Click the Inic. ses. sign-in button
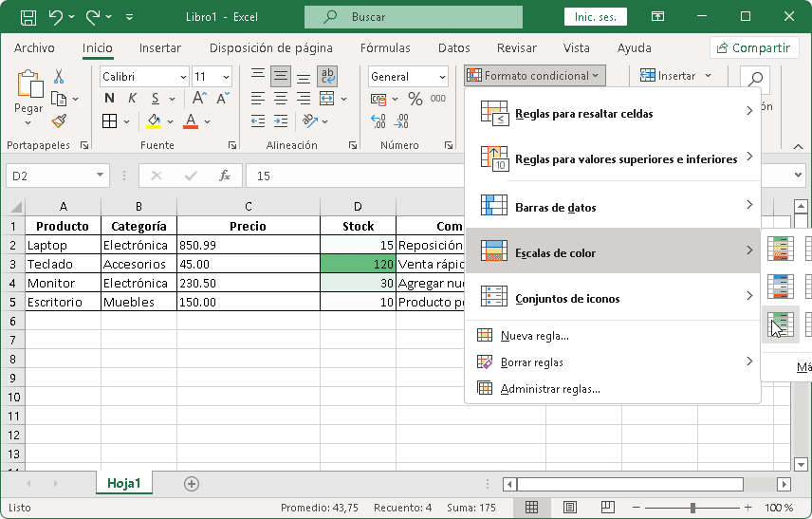Image resolution: width=812 pixels, height=519 pixels. click(595, 17)
